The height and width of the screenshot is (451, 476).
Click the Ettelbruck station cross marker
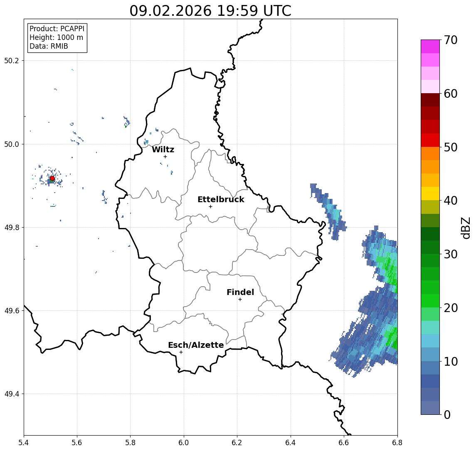coord(210,207)
